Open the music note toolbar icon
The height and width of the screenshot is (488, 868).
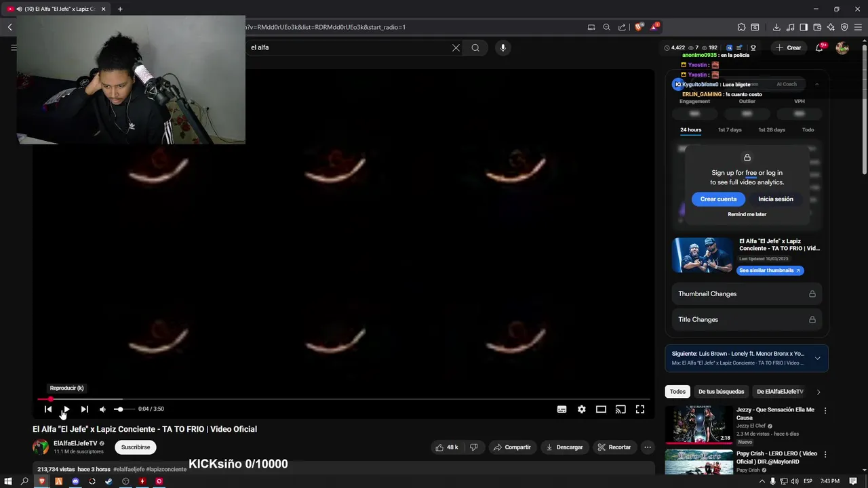790,27
